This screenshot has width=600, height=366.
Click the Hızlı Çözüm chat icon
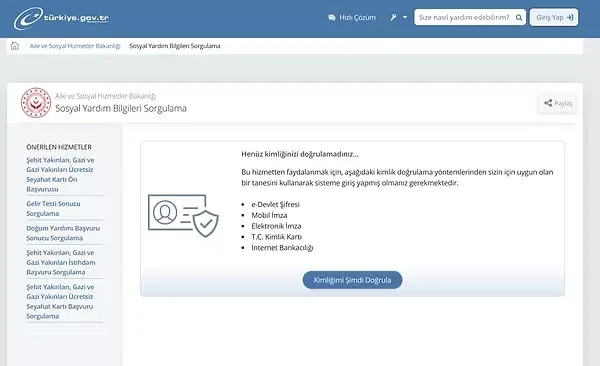332,18
